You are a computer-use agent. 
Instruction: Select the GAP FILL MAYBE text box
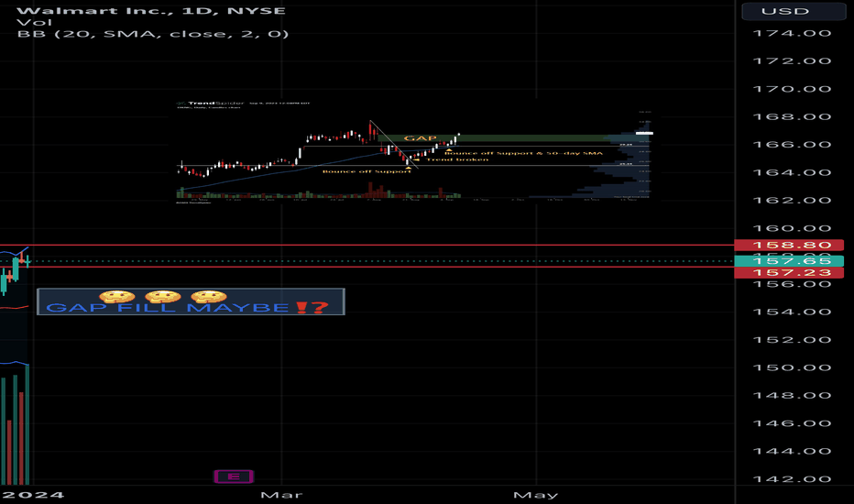pyautogui.click(x=191, y=301)
